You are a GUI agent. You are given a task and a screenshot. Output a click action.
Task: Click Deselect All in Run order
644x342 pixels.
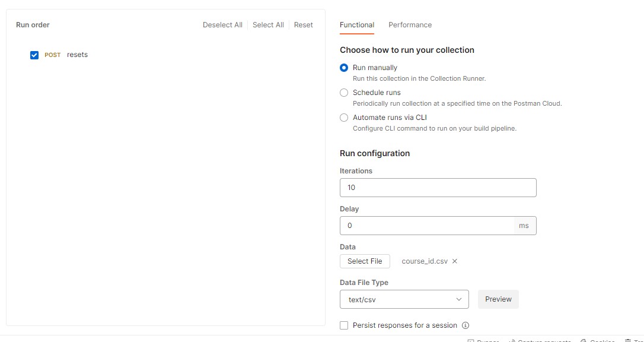[x=222, y=25]
